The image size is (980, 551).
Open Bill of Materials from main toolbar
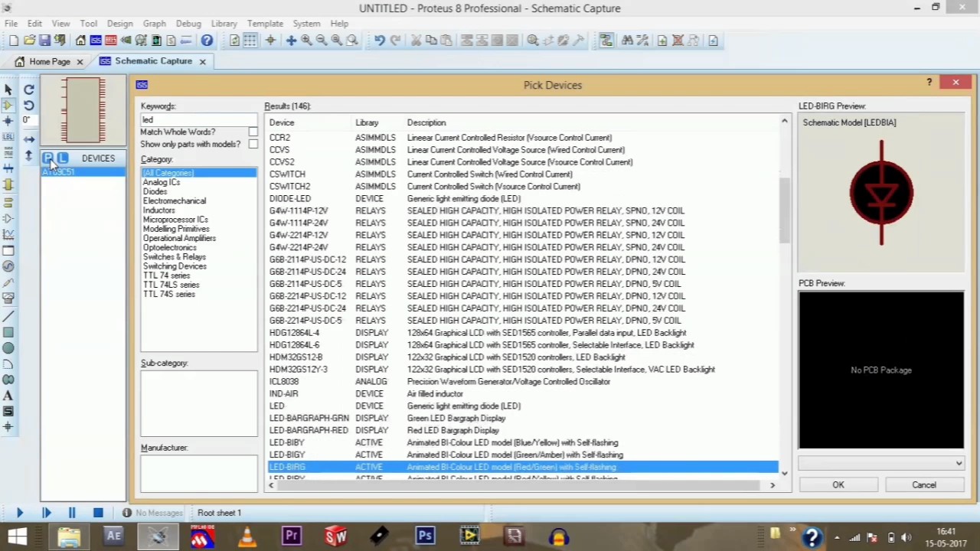171,41
